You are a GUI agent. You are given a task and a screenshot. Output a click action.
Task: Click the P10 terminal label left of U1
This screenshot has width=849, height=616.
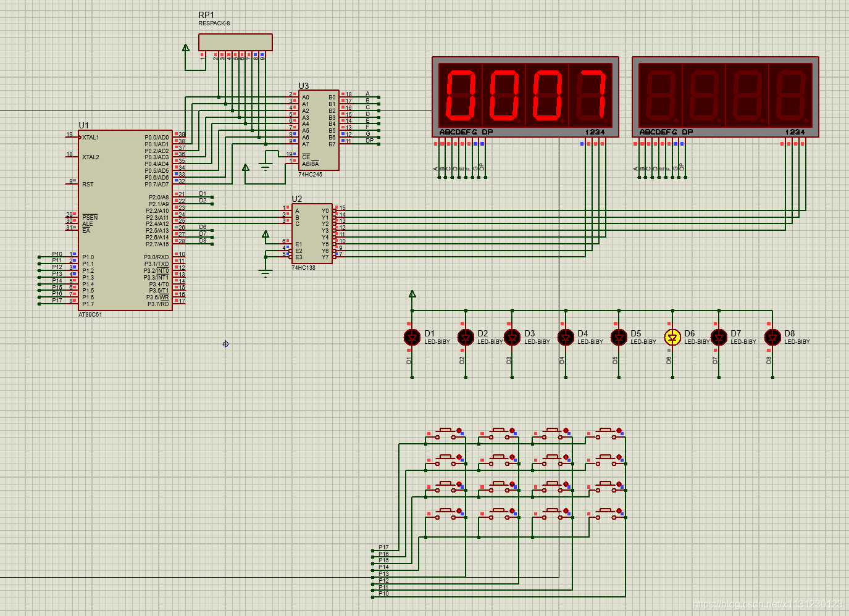pos(57,254)
